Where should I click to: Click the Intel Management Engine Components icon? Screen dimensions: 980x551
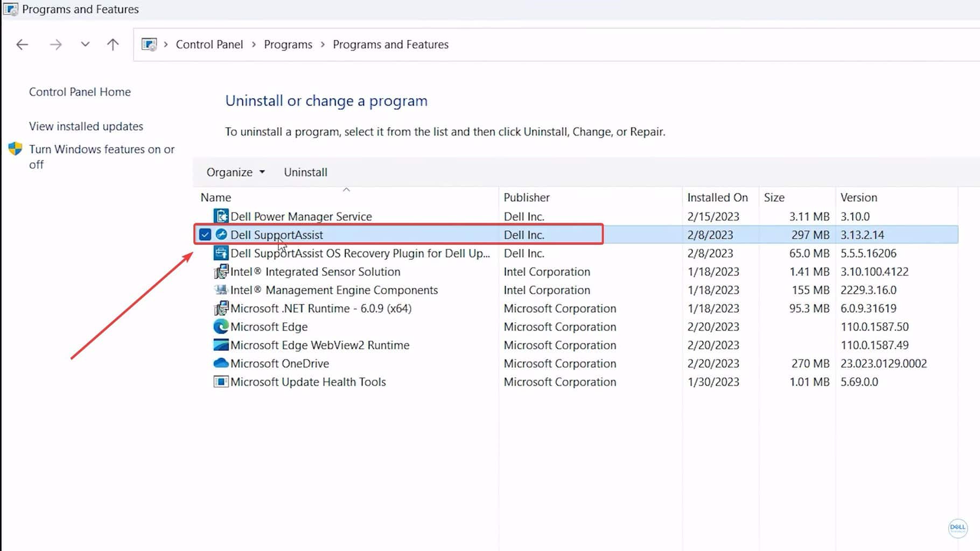point(221,290)
